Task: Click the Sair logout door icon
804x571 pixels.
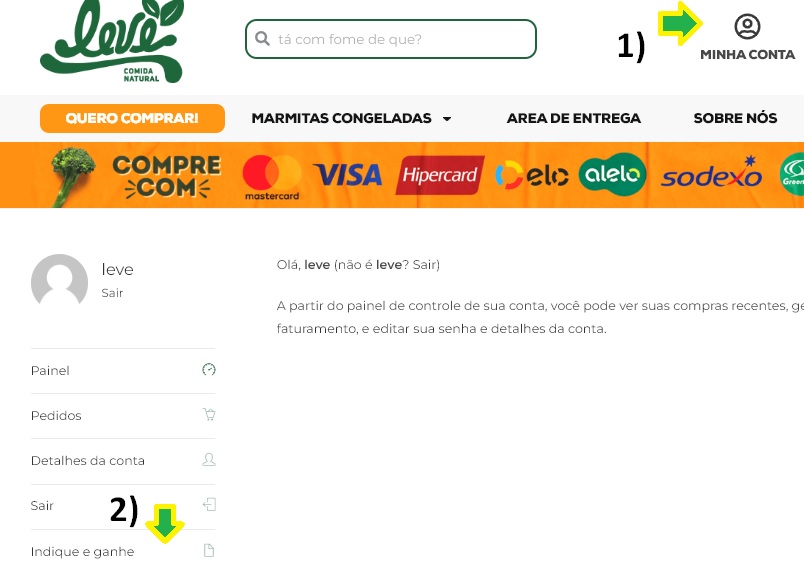Action: [x=209, y=505]
